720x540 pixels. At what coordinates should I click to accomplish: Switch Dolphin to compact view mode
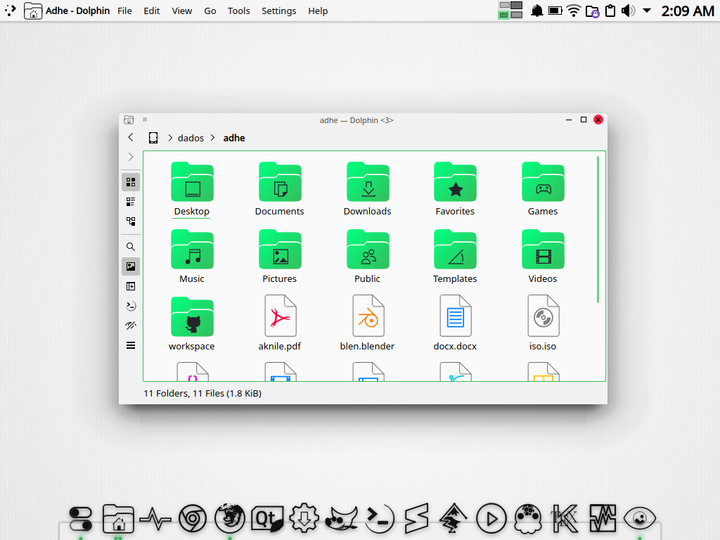click(x=131, y=202)
